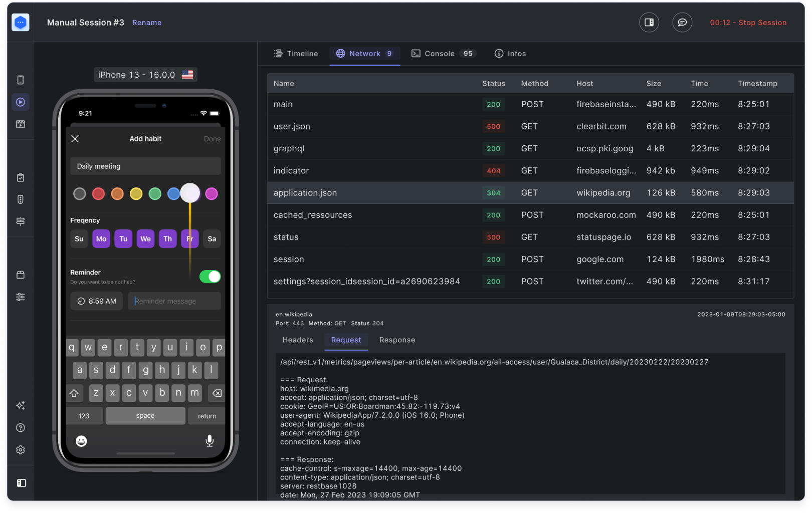Image resolution: width=812 pixels, height=513 pixels.
Task: Open the settings gear icon
Action: point(21,450)
